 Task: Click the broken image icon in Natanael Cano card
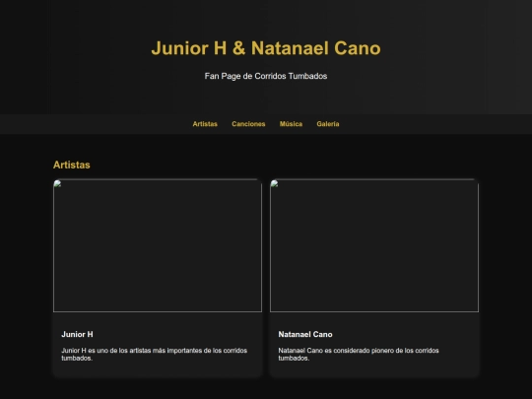[x=274, y=184]
